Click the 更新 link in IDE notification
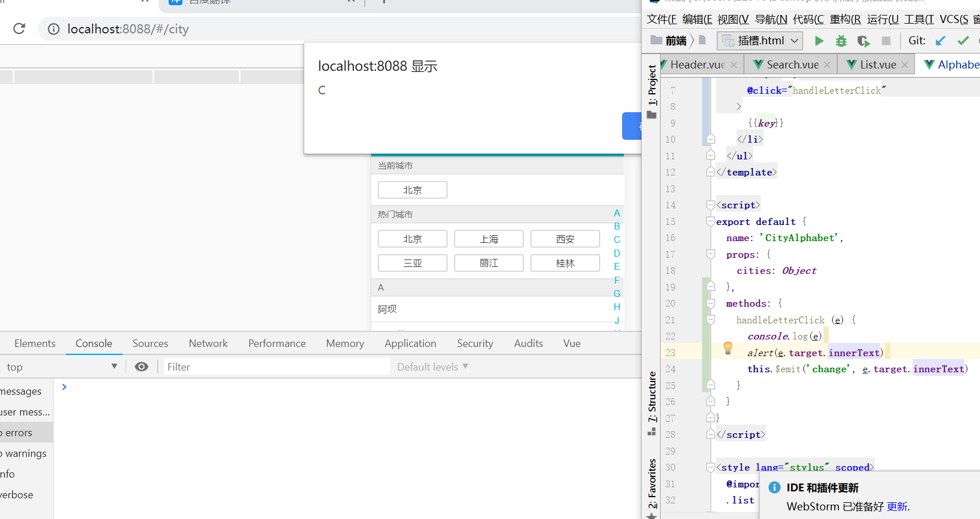The image size is (980, 519). (x=897, y=507)
